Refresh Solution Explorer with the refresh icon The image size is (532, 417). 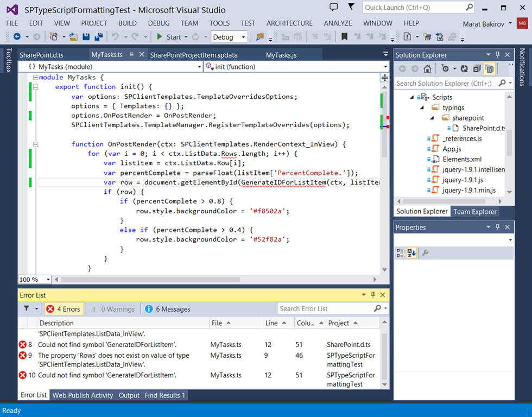pos(464,69)
